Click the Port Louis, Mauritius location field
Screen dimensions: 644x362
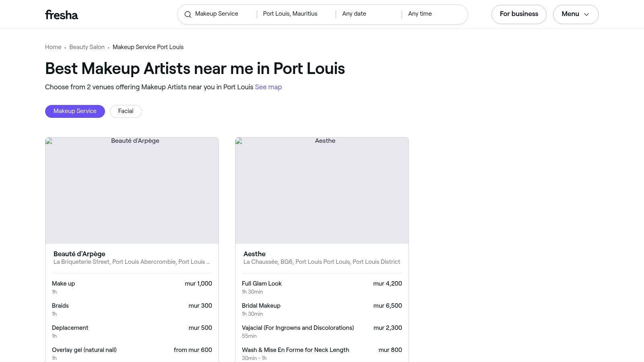[x=290, y=14]
